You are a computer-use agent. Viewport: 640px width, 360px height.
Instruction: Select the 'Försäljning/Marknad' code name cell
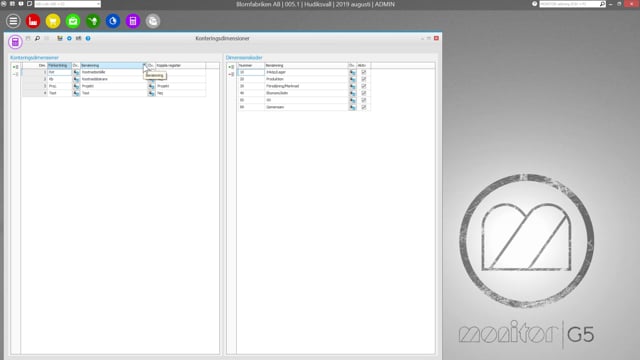(x=306, y=86)
